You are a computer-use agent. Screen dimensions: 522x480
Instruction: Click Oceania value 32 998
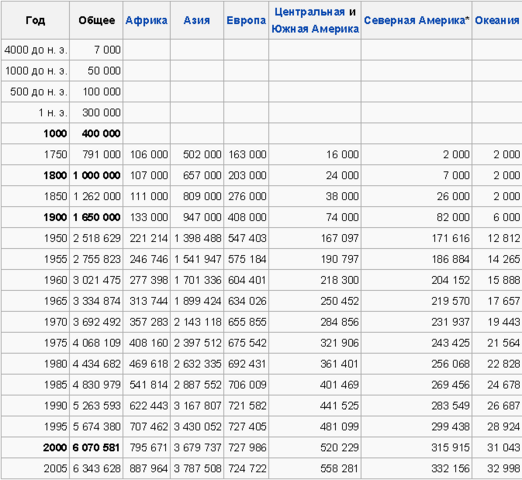pos(504,468)
